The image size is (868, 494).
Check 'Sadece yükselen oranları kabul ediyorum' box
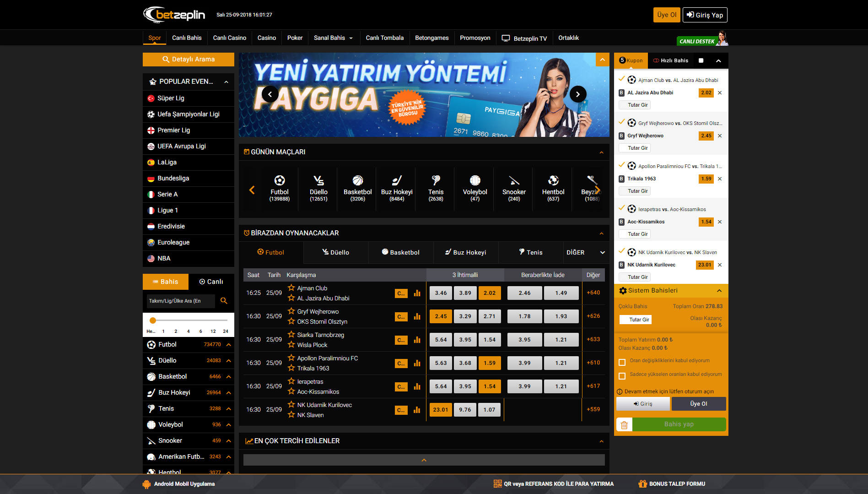(622, 376)
